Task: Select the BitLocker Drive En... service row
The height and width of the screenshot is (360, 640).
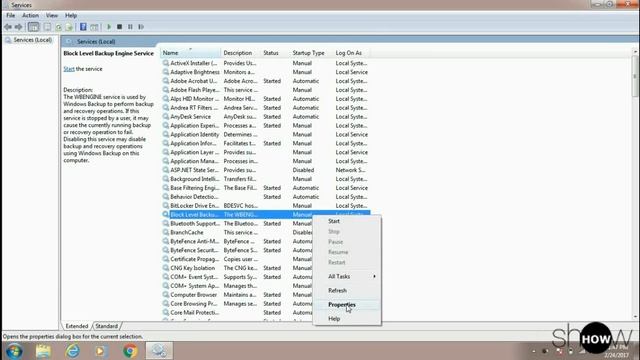Action: pos(265,206)
